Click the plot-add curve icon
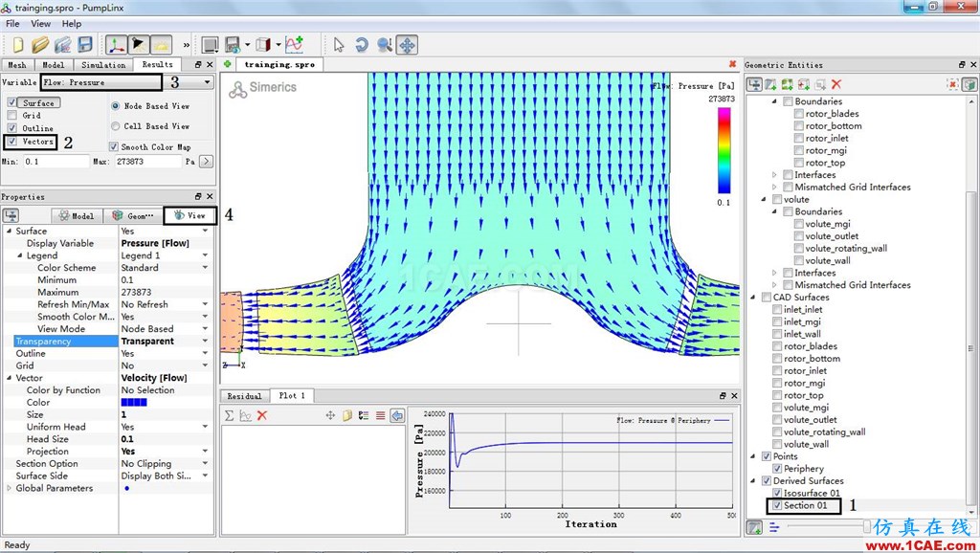The height and width of the screenshot is (553, 980). click(294, 45)
